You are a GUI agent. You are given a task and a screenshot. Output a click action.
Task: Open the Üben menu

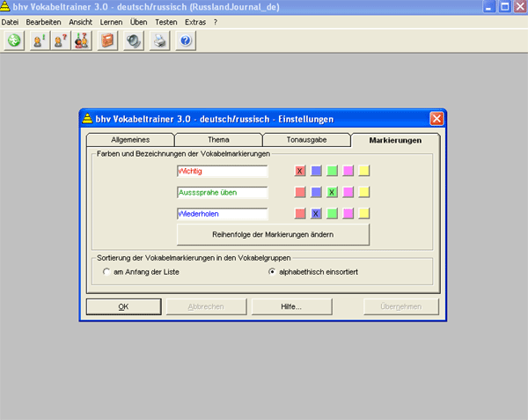tap(139, 22)
